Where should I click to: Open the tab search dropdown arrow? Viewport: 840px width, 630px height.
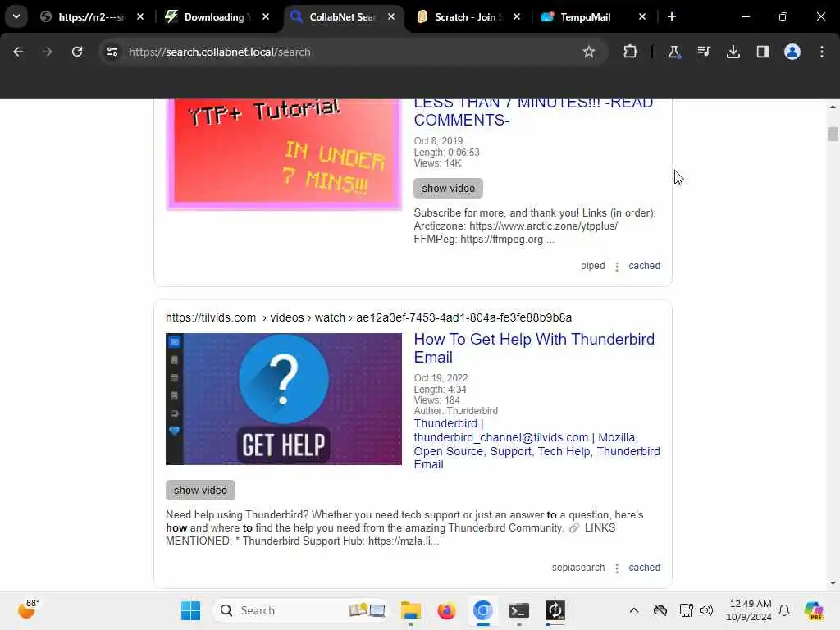pos(16,16)
